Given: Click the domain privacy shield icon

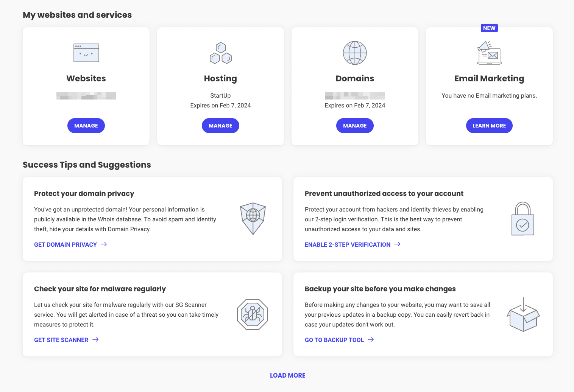Looking at the screenshot, I should 253,219.
